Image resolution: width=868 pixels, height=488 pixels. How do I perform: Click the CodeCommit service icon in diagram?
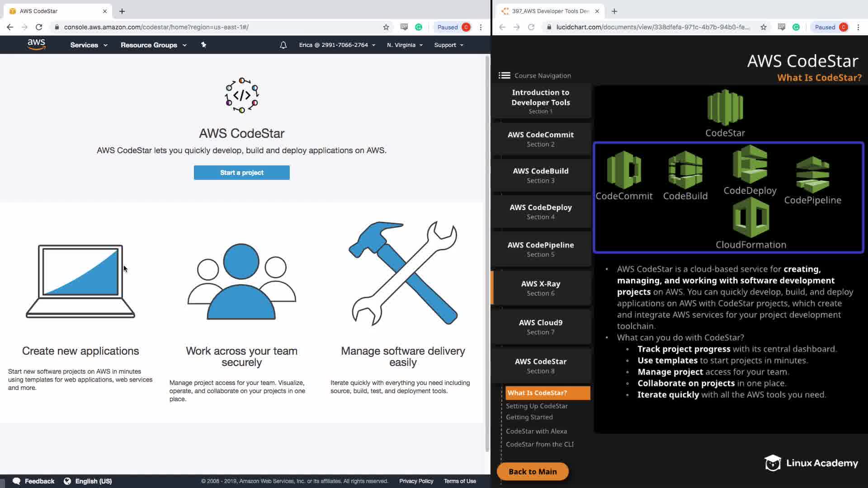tap(624, 170)
